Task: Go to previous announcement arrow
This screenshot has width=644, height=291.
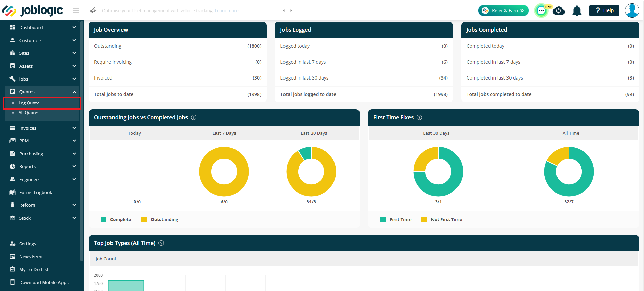Action: [284, 10]
